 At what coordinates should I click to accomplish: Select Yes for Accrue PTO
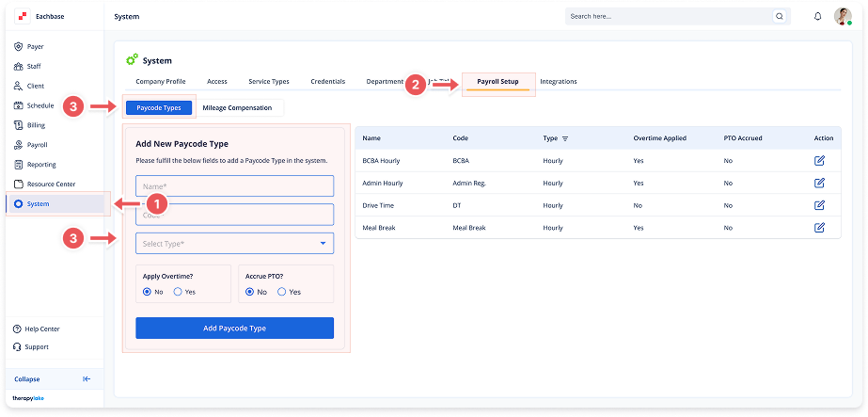point(283,292)
